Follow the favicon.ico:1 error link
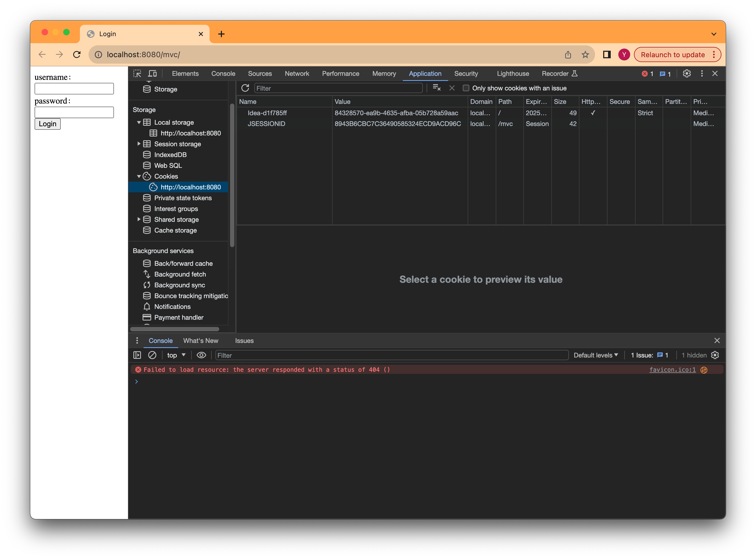Viewport: 756px width, 559px height. tap(672, 370)
